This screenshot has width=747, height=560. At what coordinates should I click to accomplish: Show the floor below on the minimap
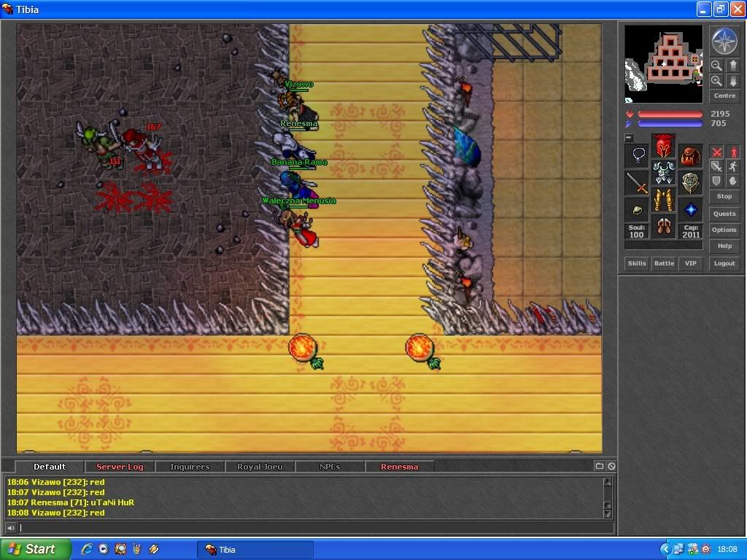(732, 81)
